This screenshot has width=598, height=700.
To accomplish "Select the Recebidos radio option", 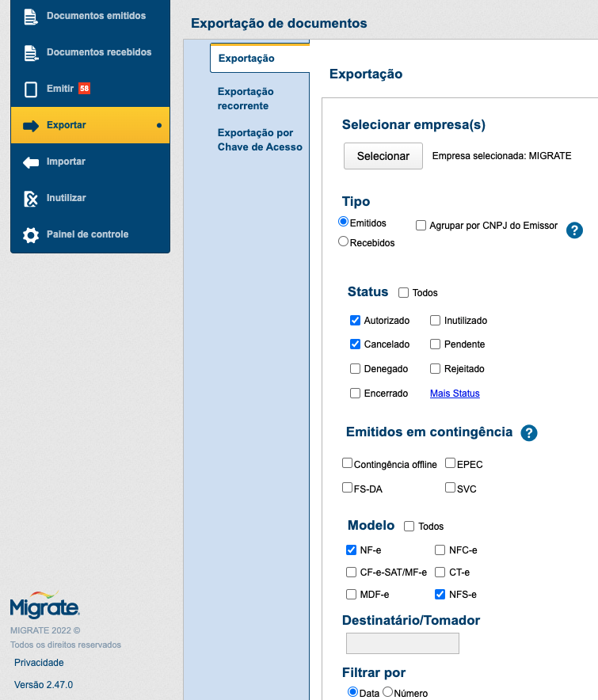I will click(344, 242).
